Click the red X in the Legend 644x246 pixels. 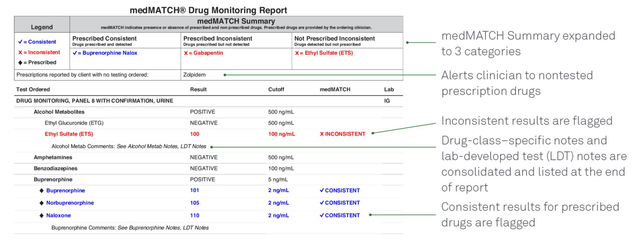coord(20,52)
